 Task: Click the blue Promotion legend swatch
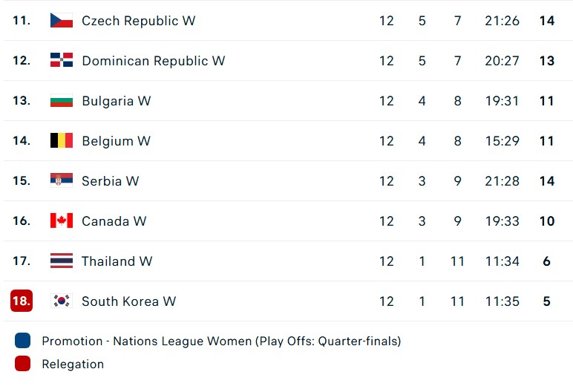tap(23, 341)
